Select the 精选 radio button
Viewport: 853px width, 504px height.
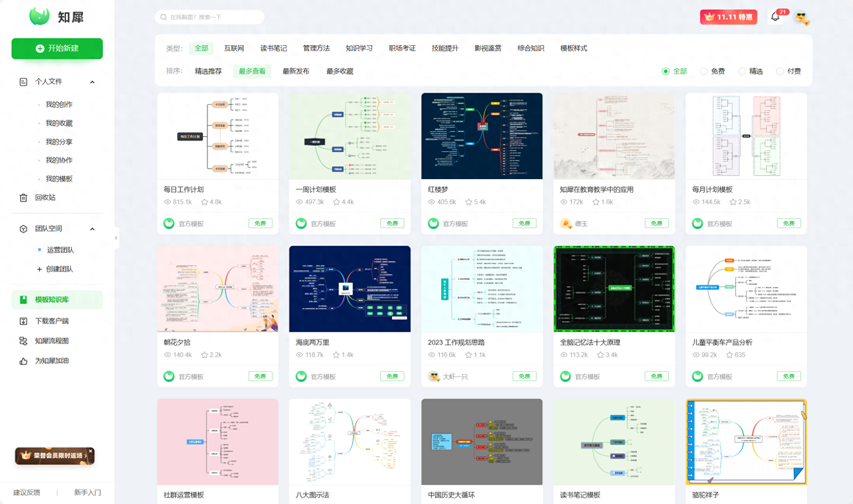pos(742,71)
